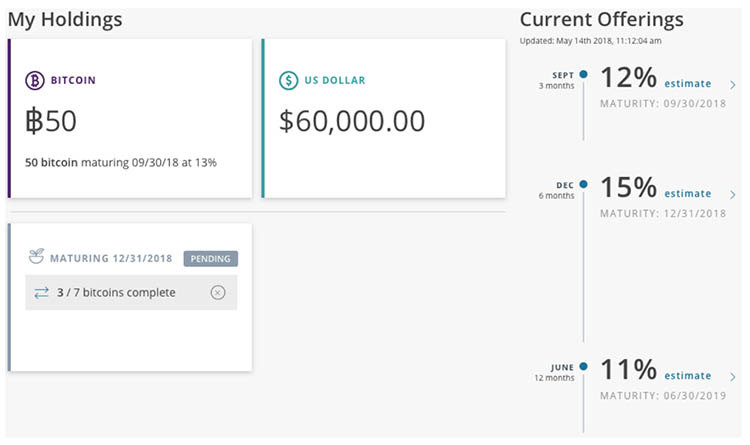Open the US Dollar $60,000.00 card
The height and width of the screenshot is (445, 750).
(x=384, y=120)
